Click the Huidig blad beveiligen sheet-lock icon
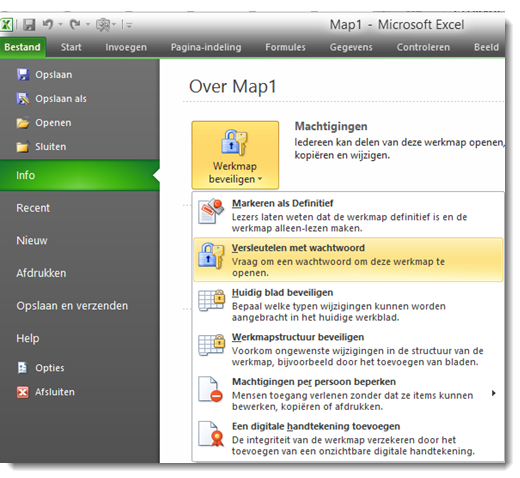The width and height of the screenshot is (520, 478). click(211, 300)
